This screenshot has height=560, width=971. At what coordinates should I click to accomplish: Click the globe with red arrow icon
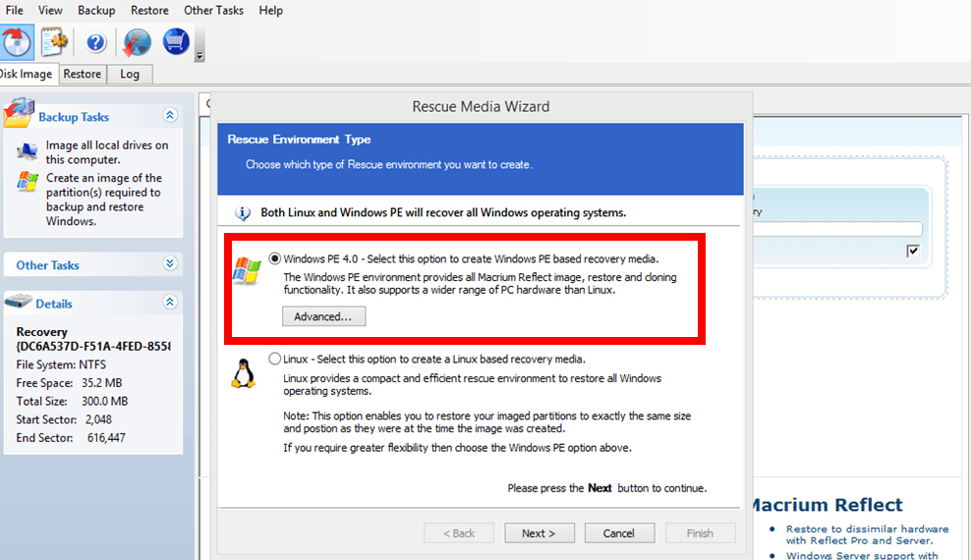coord(137,42)
